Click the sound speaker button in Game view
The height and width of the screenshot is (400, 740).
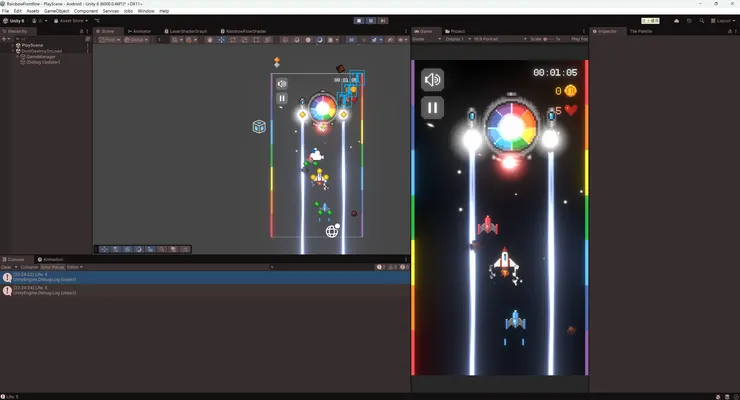click(x=432, y=79)
